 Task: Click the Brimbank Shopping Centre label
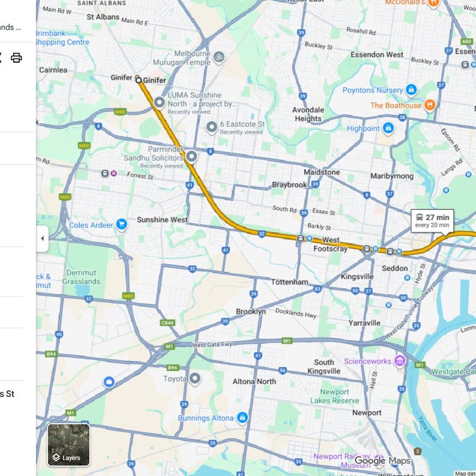tap(63, 37)
